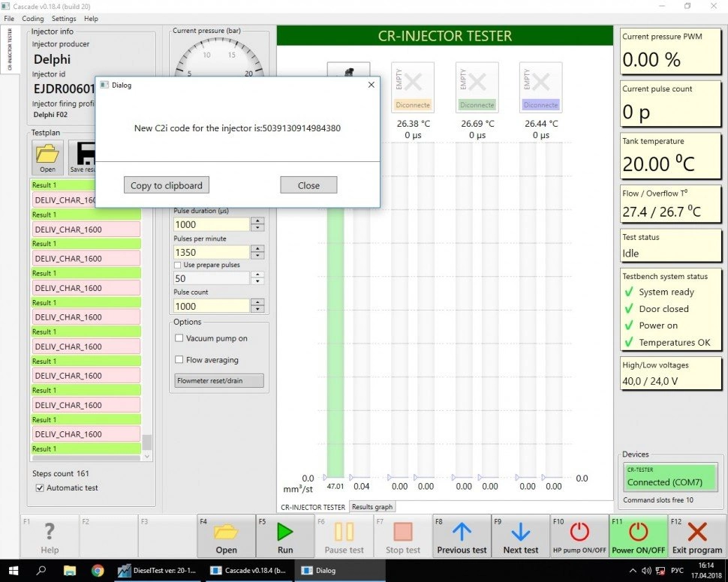Click the Pulses per minute field 1350
Viewport: 728px width, 582px height.
tap(211, 252)
